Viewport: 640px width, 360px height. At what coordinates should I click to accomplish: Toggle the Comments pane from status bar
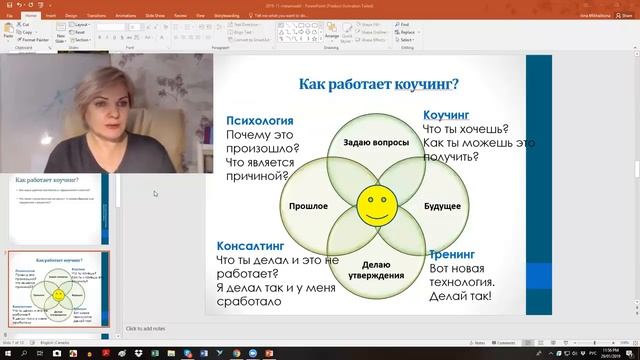tap(503, 343)
